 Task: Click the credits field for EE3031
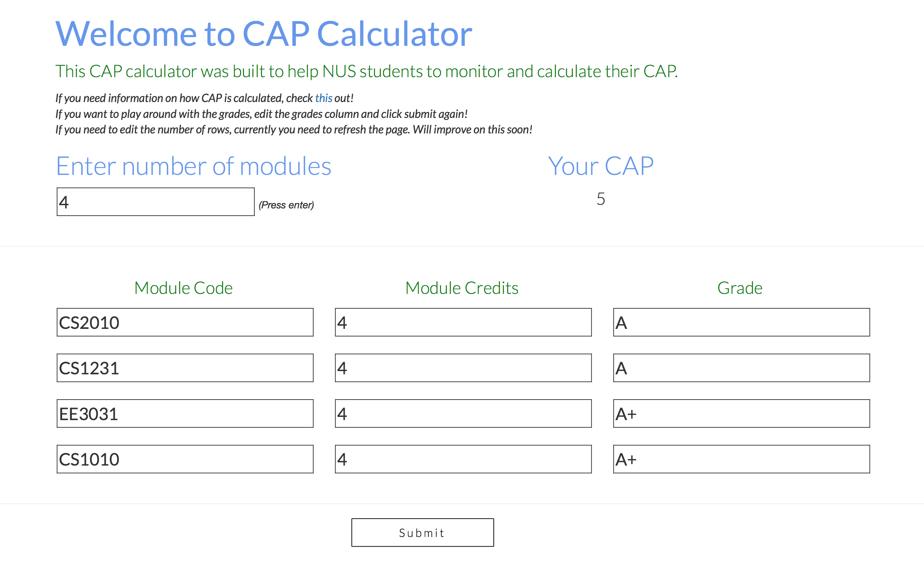tap(463, 413)
